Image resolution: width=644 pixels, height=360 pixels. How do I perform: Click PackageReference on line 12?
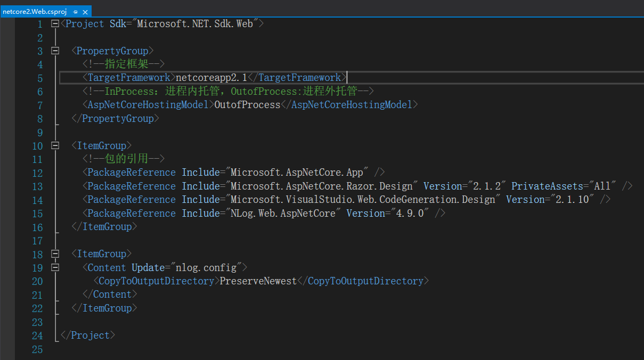click(132, 173)
